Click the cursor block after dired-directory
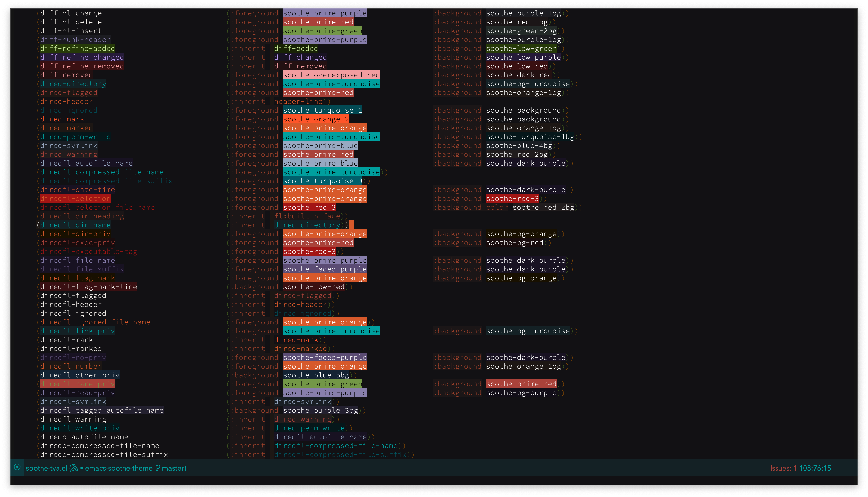This screenshot has width=868, height=497. [351, 225]
